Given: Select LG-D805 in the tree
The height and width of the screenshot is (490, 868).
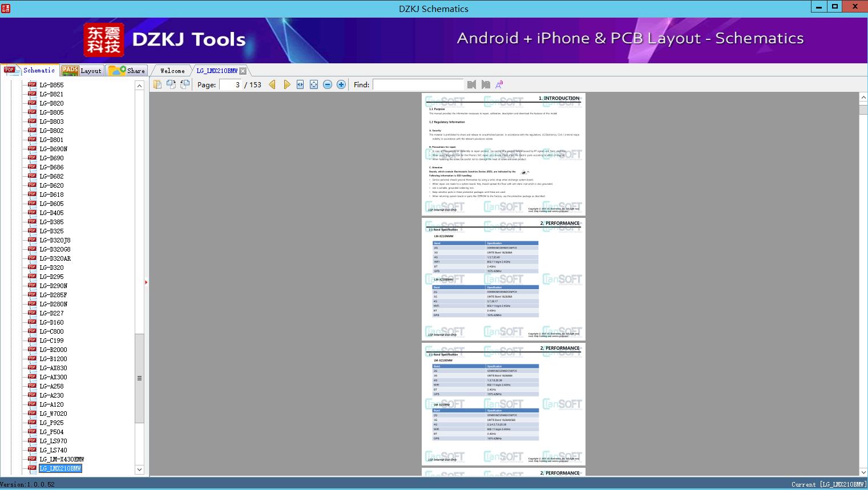Looking at the screenshot, I should coord(51,112).
